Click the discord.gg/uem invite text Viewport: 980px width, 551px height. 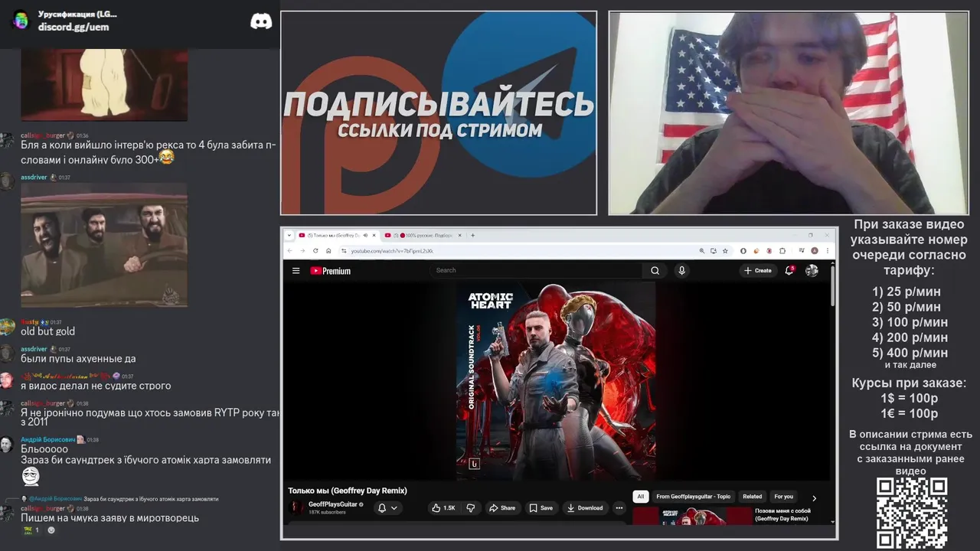(x=73, y=27)
